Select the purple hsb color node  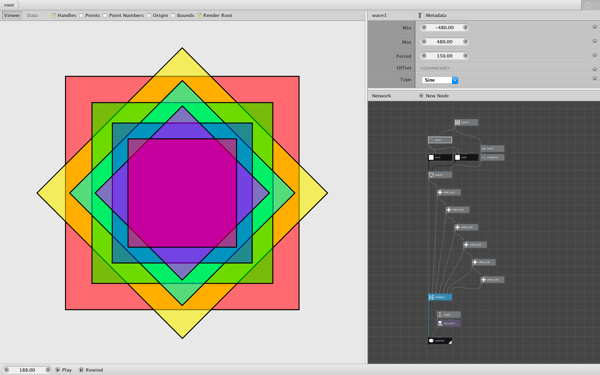tap(448, 323)
